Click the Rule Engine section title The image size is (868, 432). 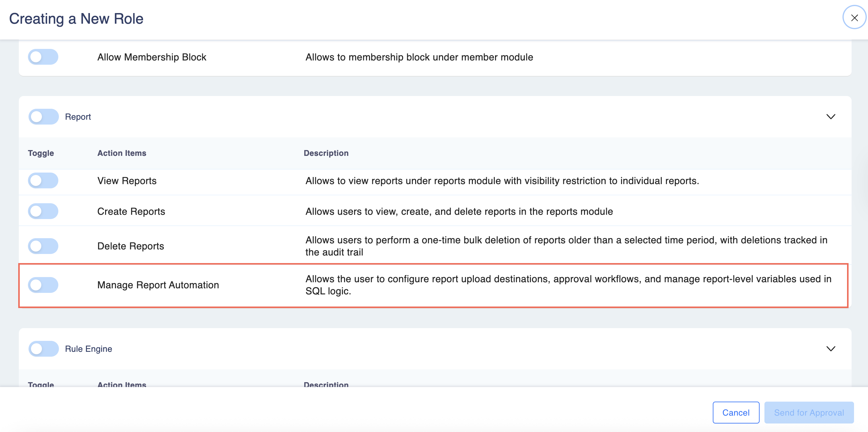[88, 349]
